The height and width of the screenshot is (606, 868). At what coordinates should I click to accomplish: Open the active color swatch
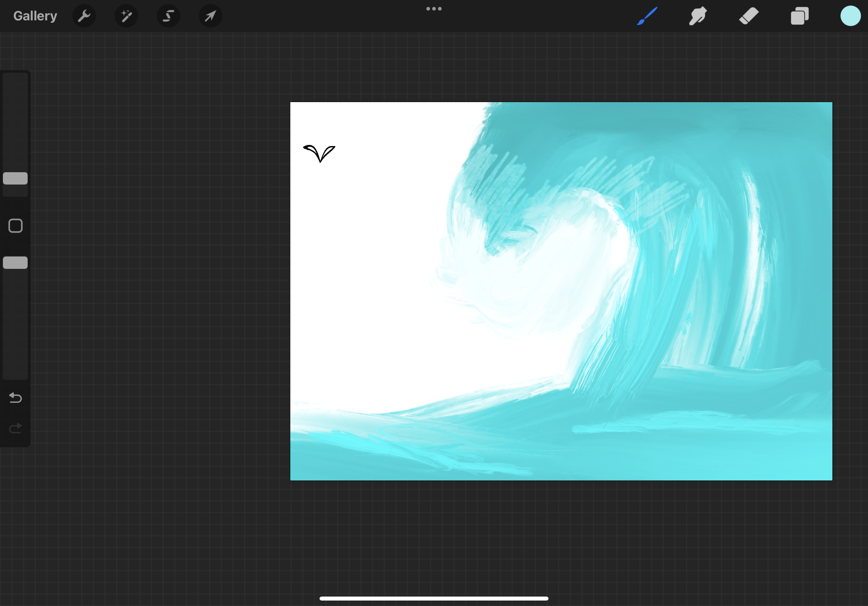tap(850, 16)
